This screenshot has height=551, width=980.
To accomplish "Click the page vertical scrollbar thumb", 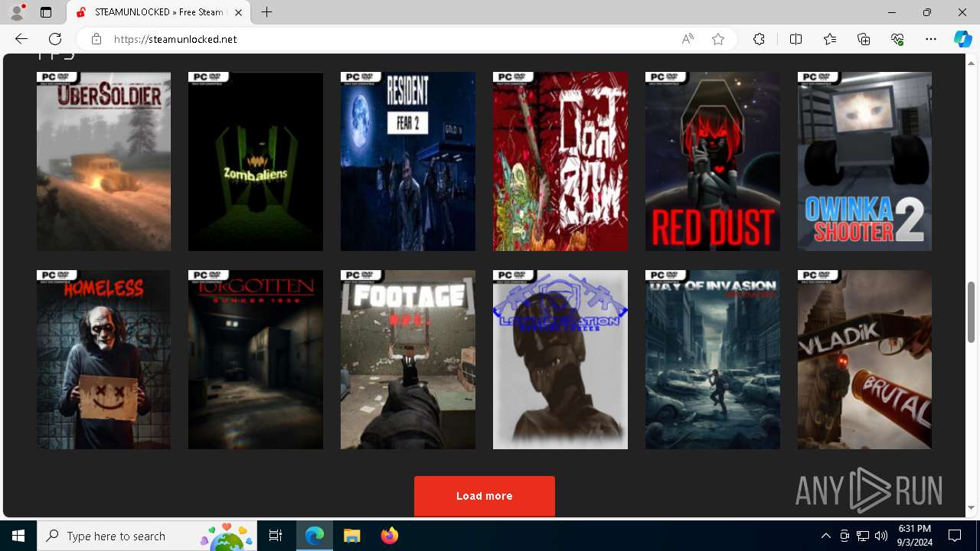I will click(x=972, y=312).
